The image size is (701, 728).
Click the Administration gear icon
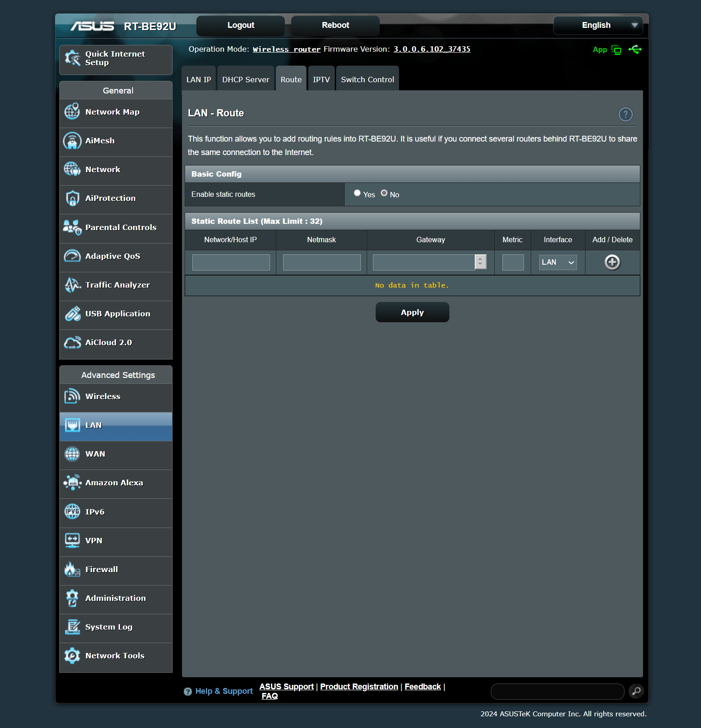point(72,598)
